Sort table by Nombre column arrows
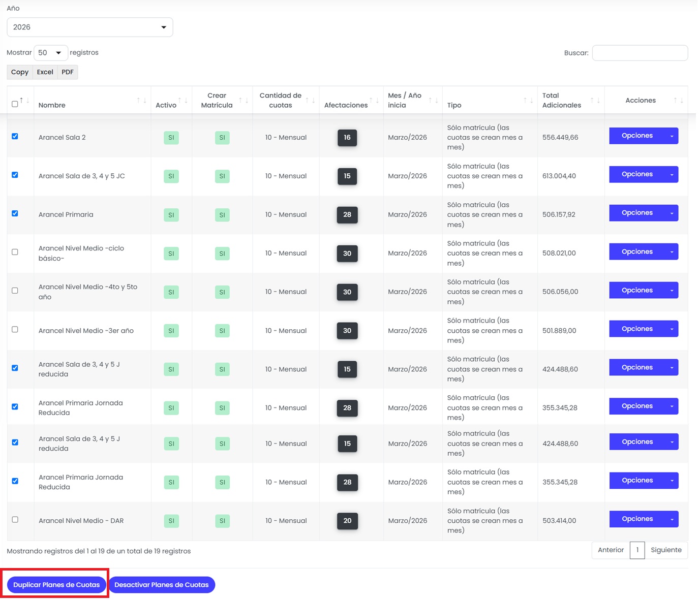 (142, 101)
